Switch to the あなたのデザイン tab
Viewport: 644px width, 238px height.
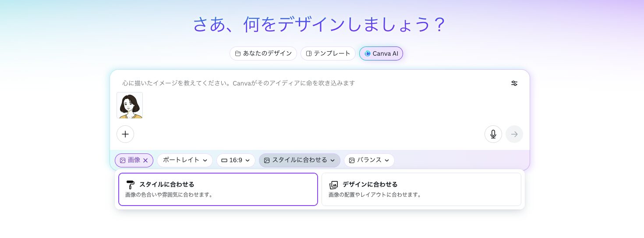point(263,53)
